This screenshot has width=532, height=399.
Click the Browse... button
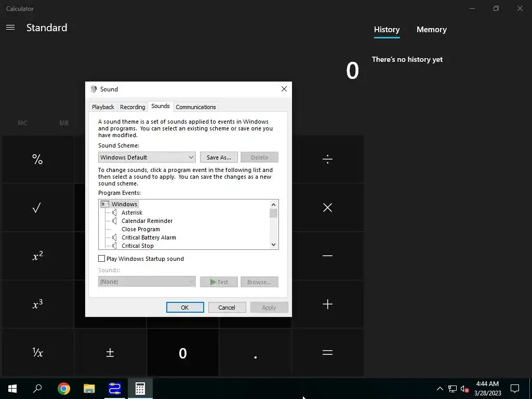point(260,282)
